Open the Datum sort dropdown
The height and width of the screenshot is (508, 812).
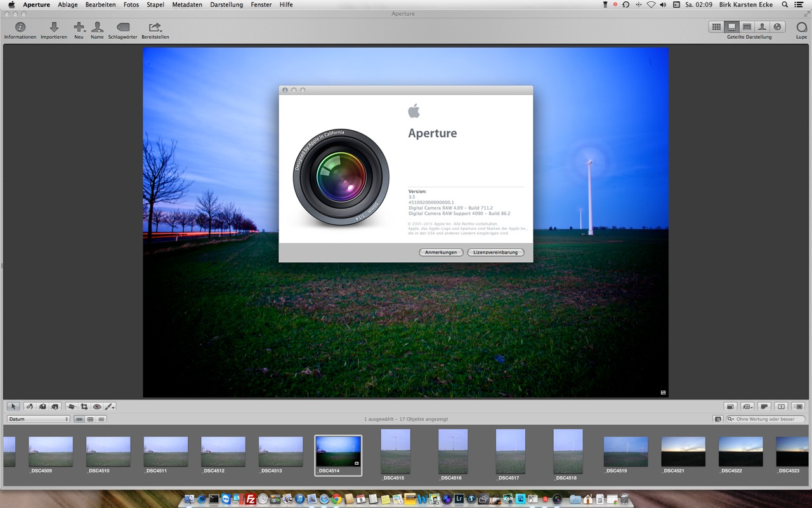39,419
